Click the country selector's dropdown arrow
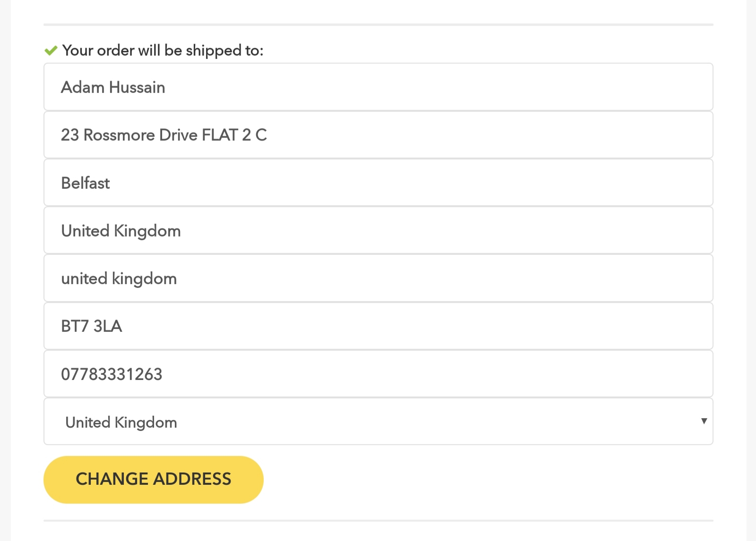Image resolution: width=756 pixels, height=541 pixels. click(704, 421)
